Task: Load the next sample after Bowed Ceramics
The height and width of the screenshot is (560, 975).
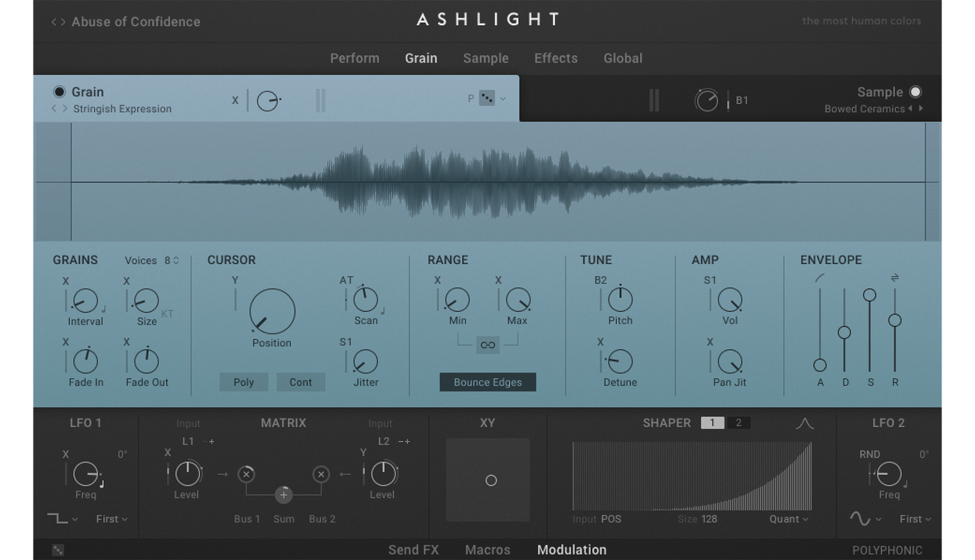Action: [921, 109]
